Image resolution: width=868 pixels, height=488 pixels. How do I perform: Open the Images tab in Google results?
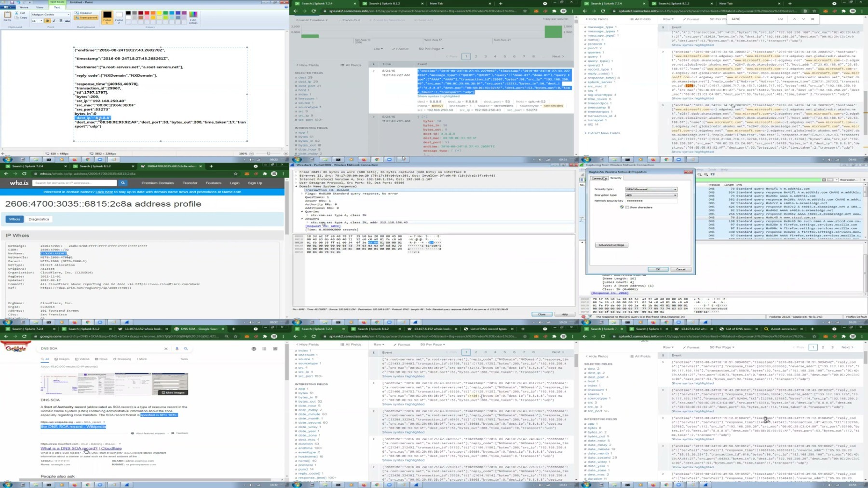tap(62, 359)
